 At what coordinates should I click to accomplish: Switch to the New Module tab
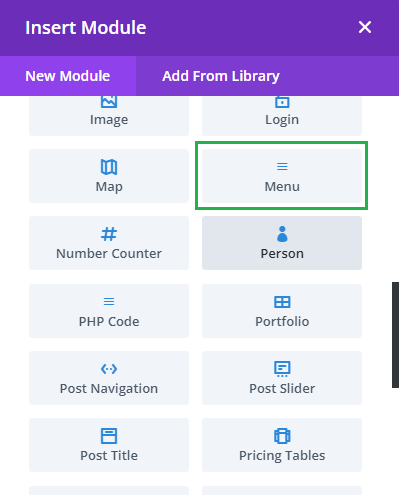(x=68, y=76)
